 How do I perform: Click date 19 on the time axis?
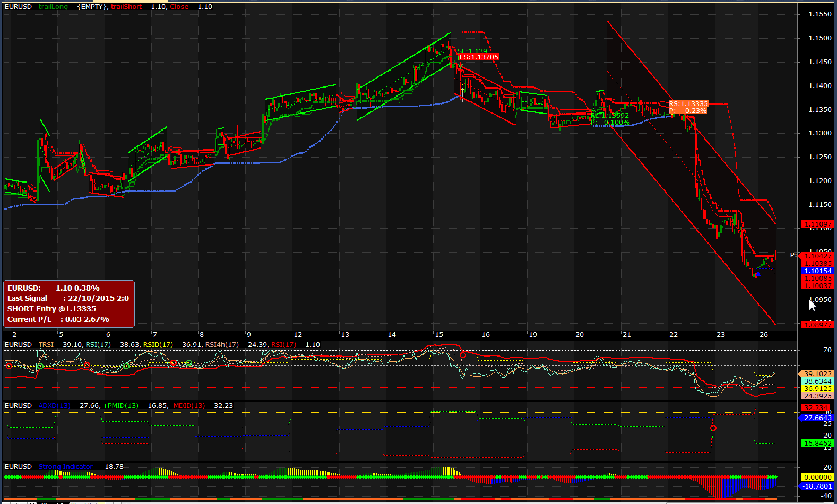point(533,335)
